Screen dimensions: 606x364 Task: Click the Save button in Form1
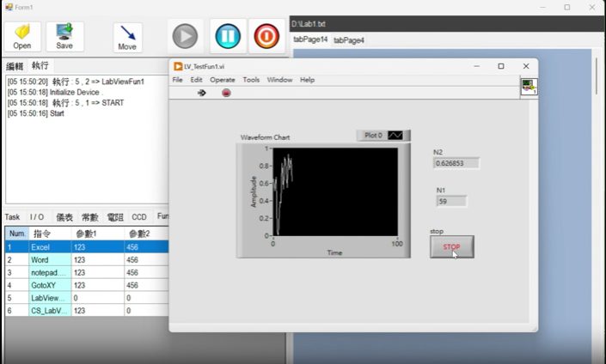click(x=64, y=37)
